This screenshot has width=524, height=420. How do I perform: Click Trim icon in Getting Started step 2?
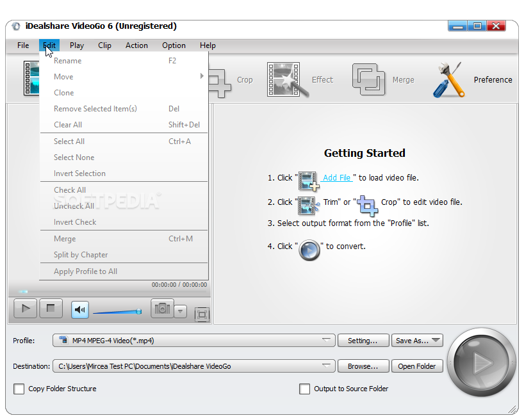click(309, 205)
